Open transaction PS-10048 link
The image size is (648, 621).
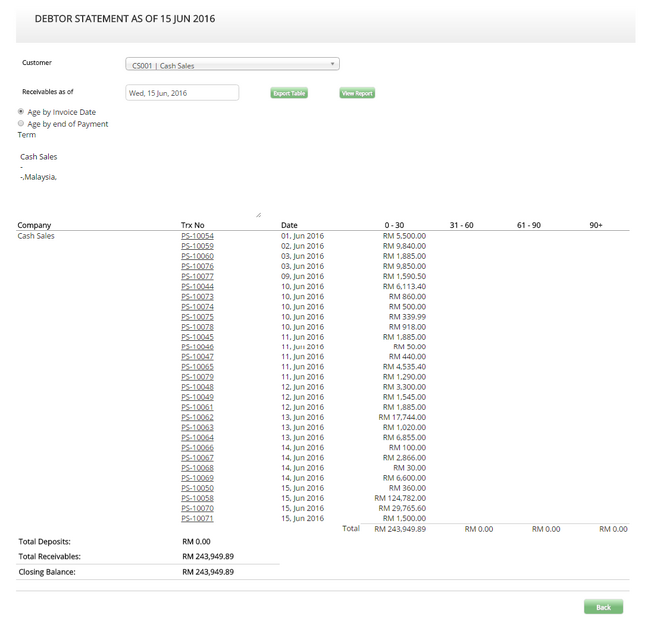click(x=197, y=387)
